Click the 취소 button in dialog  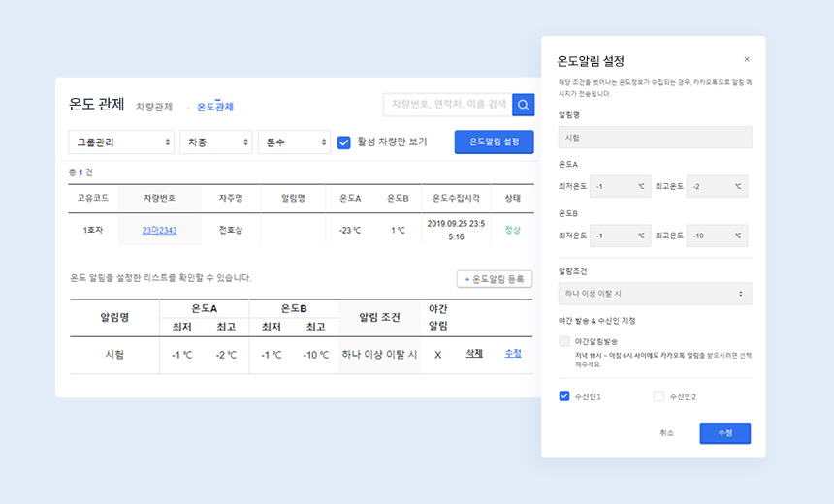point(666,433)
